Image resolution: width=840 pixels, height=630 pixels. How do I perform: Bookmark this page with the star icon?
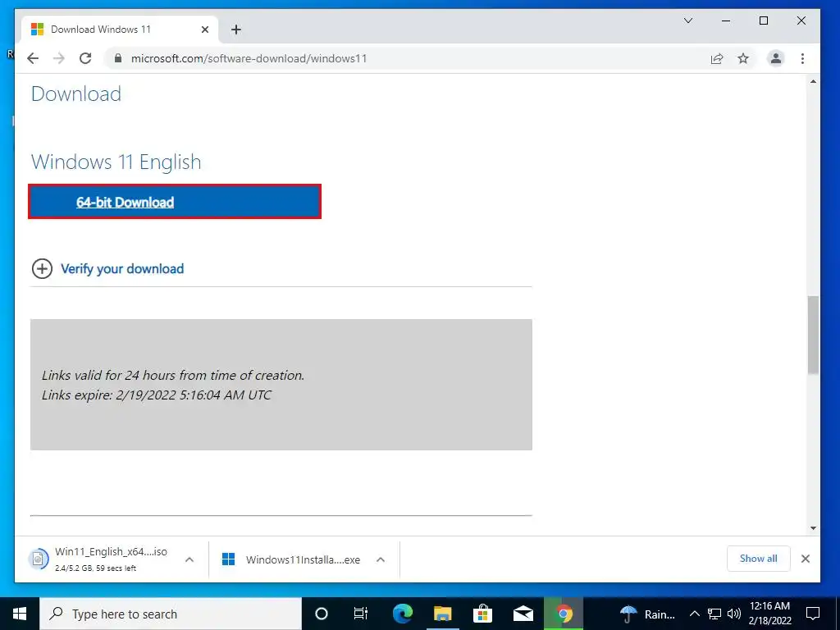743,58
